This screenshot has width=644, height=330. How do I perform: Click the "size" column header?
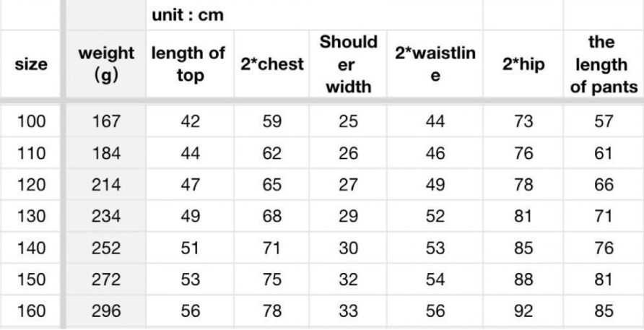coord(31,62)
